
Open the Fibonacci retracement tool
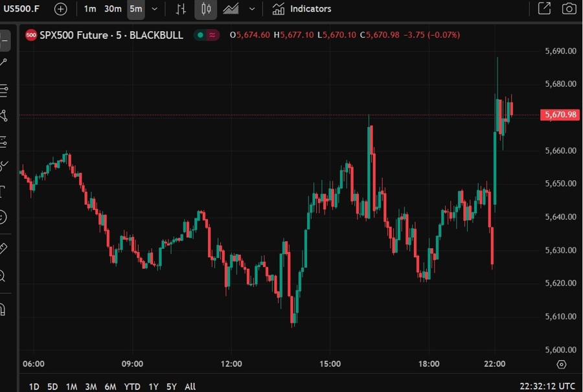pos(3,89)
